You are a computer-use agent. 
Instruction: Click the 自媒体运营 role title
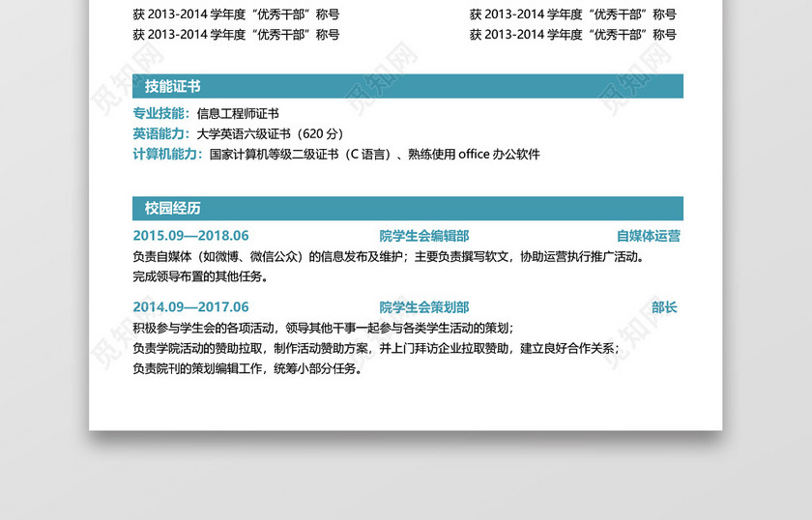(x=649, y=236)
